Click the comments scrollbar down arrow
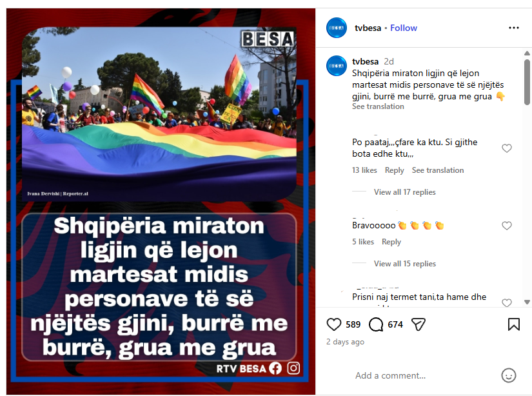Image resolution: width=532 pixels, height=396 pixels. click(x=527, y=302)
